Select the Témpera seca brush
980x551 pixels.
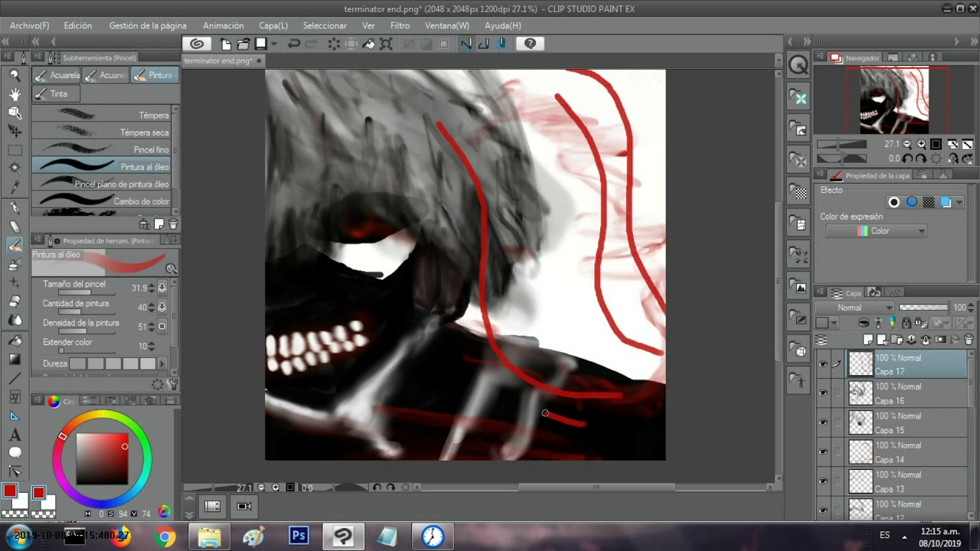[x=101, y=132]
